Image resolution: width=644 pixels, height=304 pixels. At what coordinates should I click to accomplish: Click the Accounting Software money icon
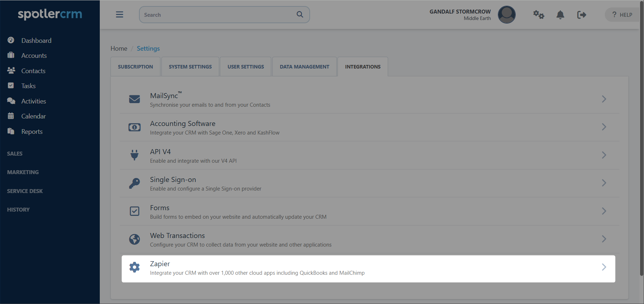[134, 127]
